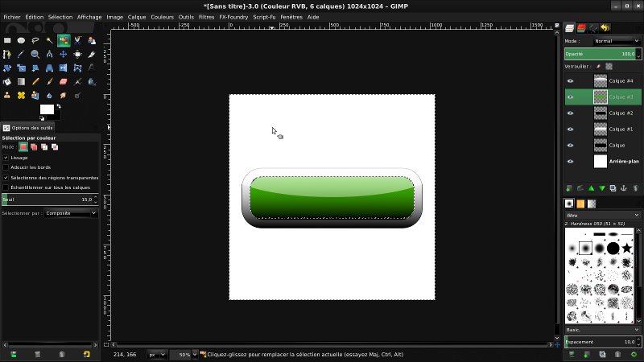644x362 pixels.
Task: Open the Calque menu
Action: [x=137, y=17]
